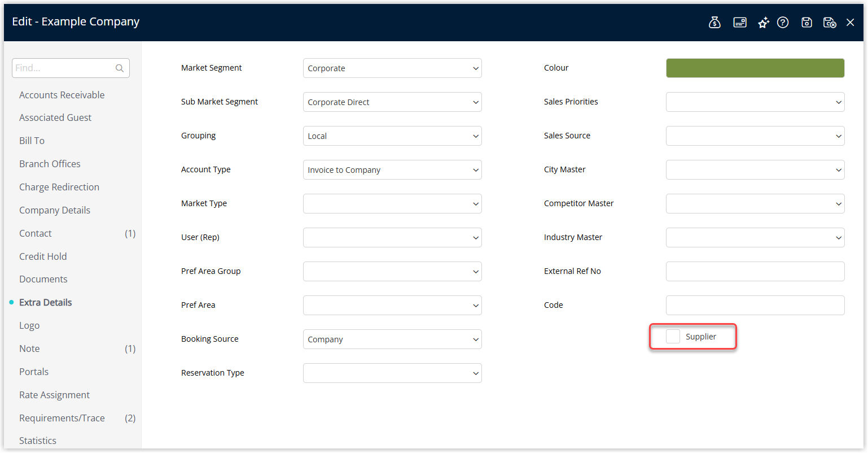The image size is (868, 453).
Task: Open the money bag icon in header
Action: pyautogui.click(x=714, y=23)
